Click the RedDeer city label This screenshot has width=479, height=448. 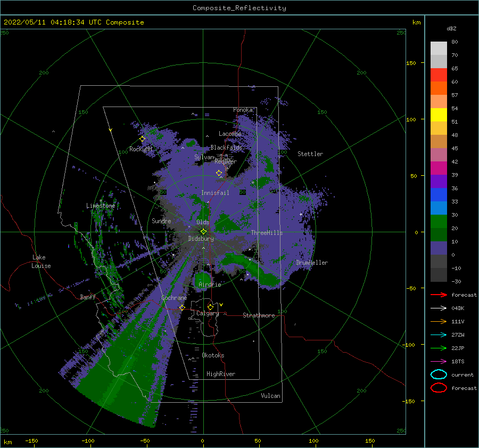click(x=226, y=161)
